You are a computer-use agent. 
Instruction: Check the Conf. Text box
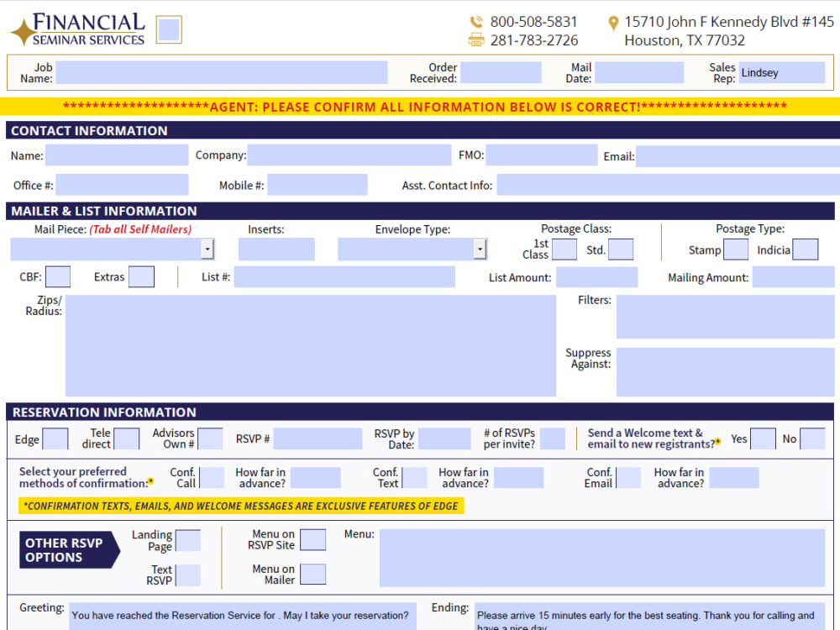click(x=414, y=477)
